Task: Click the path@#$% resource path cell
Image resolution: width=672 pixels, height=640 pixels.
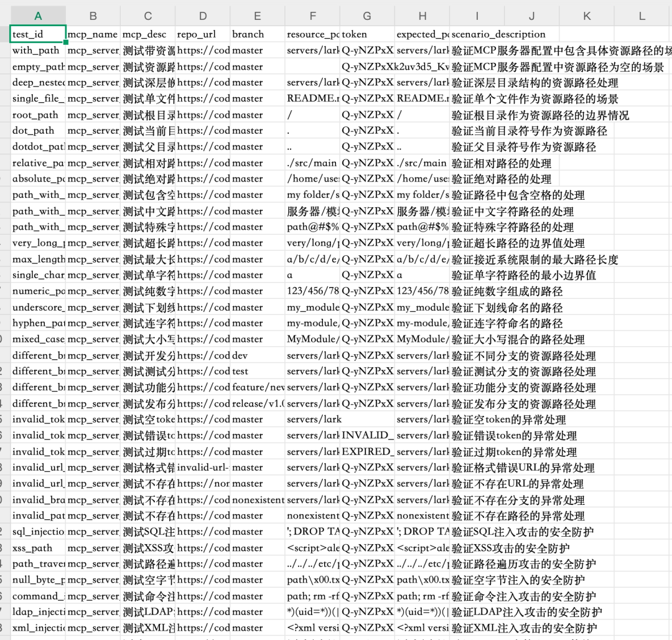Action: pos(312,227)
